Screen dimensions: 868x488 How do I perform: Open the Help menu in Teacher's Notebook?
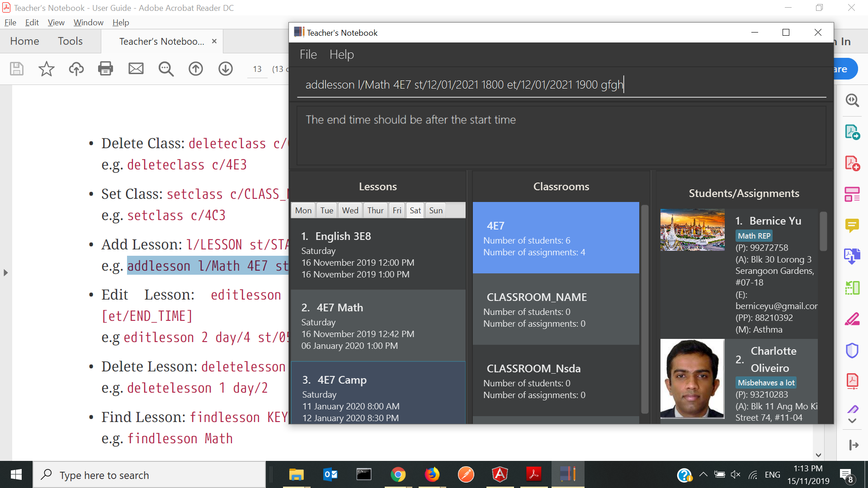[x=341, y=55]
